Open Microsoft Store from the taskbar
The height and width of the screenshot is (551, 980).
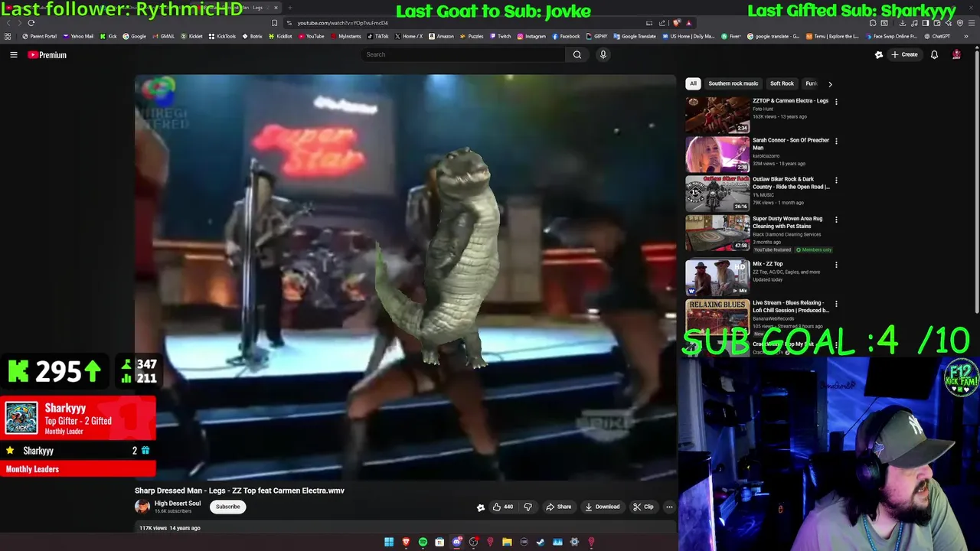tap(439, 542)
